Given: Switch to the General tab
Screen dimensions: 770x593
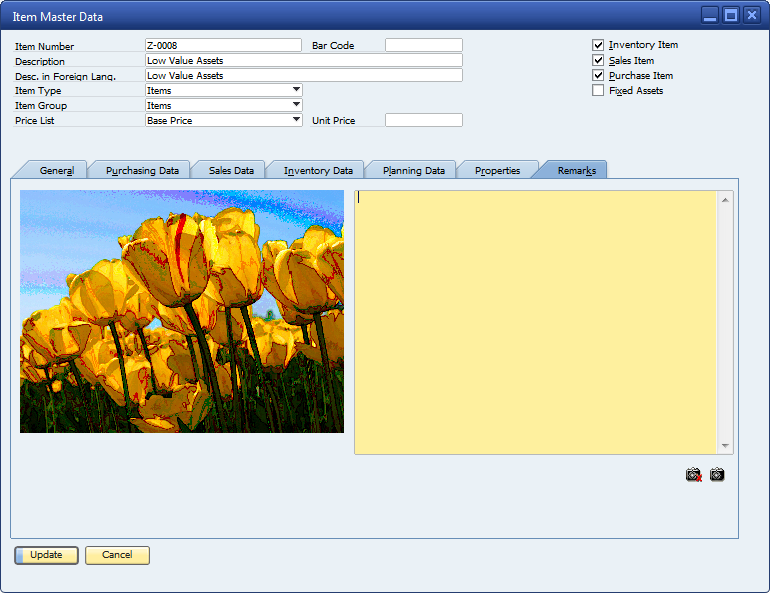Looking at the screenshot, I should pyautogui.click(x=56, y=170).
